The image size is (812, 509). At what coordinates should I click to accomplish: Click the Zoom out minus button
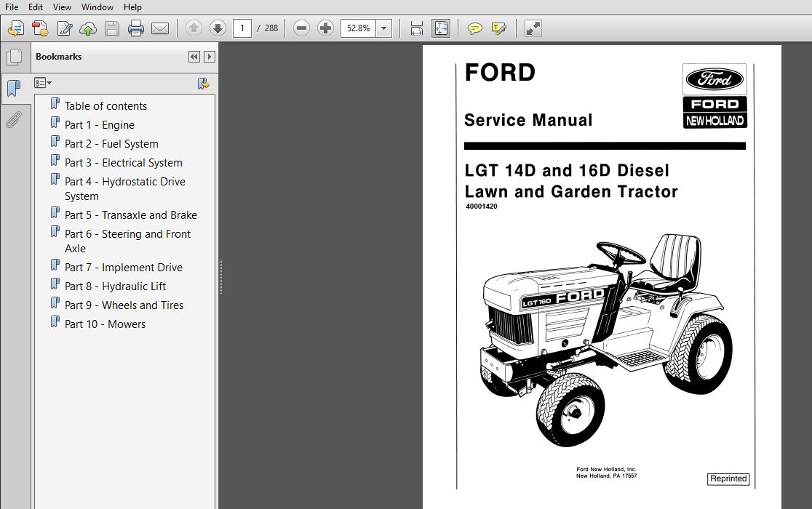pos(301,28)
